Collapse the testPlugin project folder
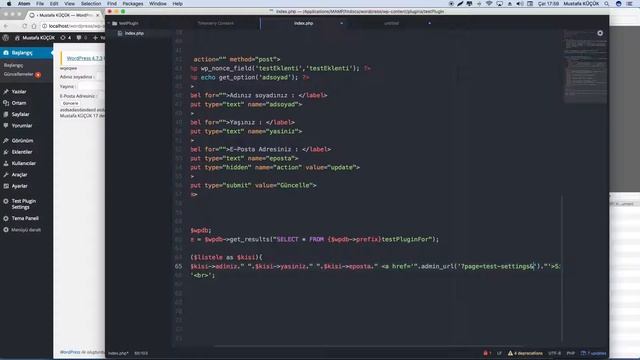 pos(125,23)
